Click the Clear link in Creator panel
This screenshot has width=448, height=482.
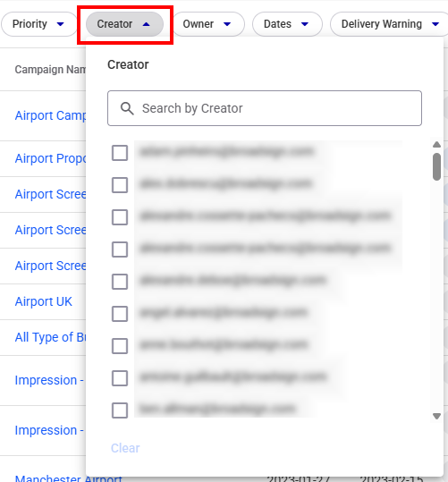tap(125, 448)
